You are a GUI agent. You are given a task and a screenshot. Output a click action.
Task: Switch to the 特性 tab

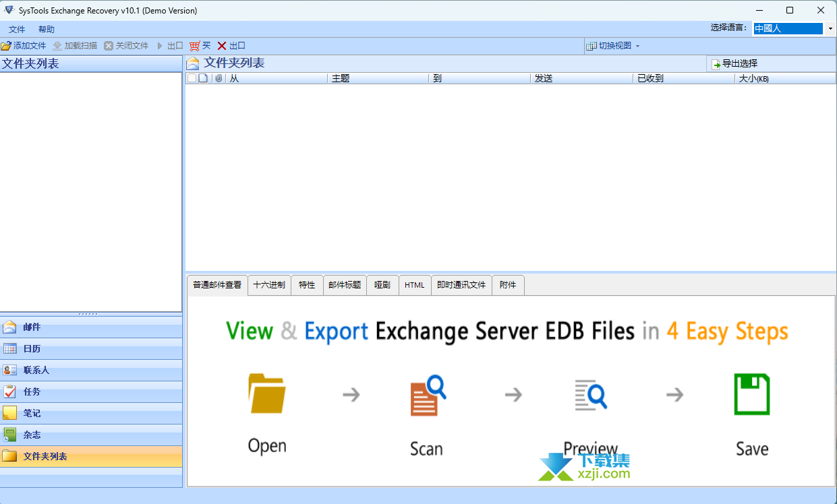[x=307, y=285]
